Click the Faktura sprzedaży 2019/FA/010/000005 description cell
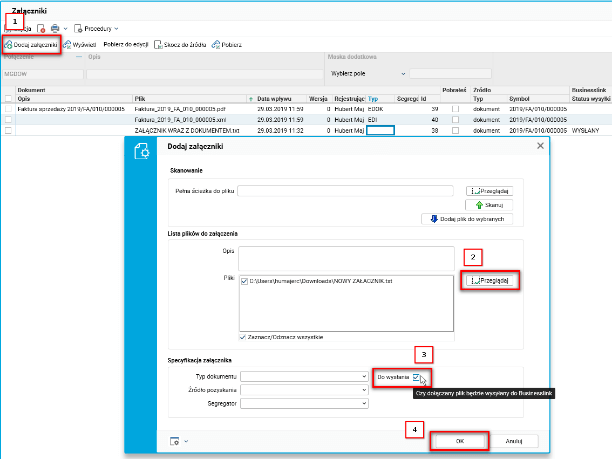The width and height of the screenshot is (612, 467). pos(71,109)
